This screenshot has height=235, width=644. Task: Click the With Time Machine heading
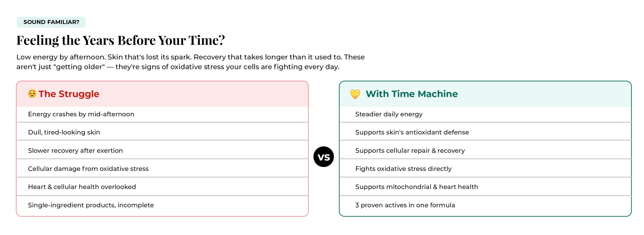point(412,94)
